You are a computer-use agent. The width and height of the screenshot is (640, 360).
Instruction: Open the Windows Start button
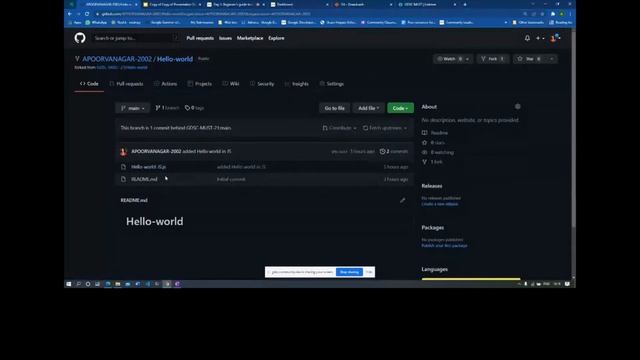69,284
